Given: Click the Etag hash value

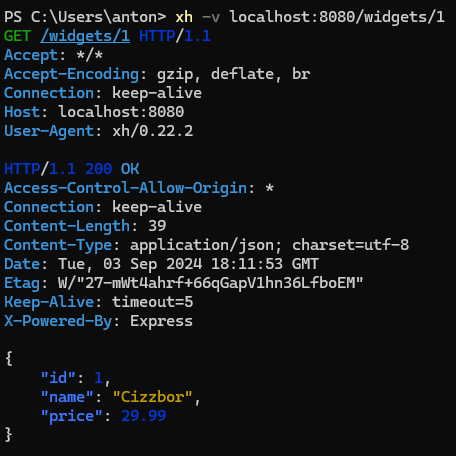Looking at the screenshot, I should (210, 283).
